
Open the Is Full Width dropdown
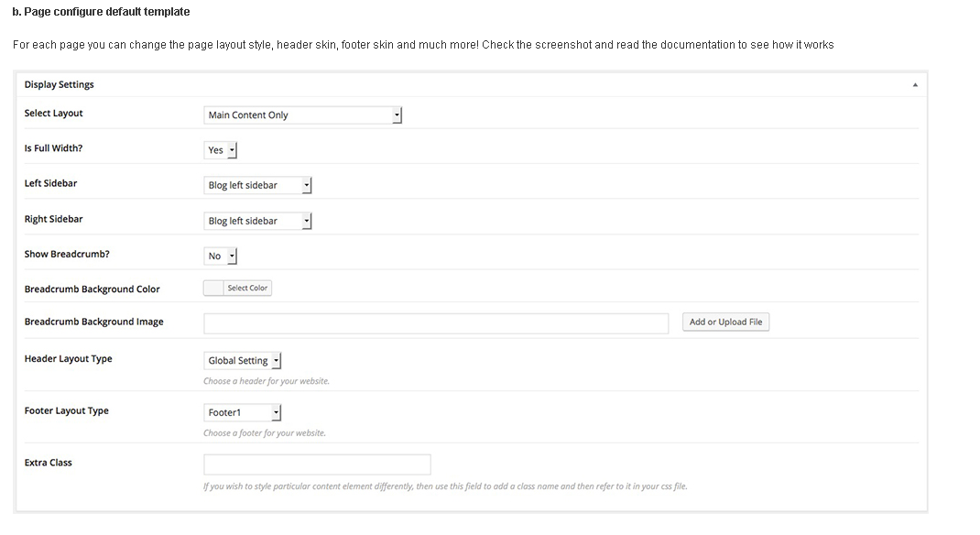pos(221,150)
